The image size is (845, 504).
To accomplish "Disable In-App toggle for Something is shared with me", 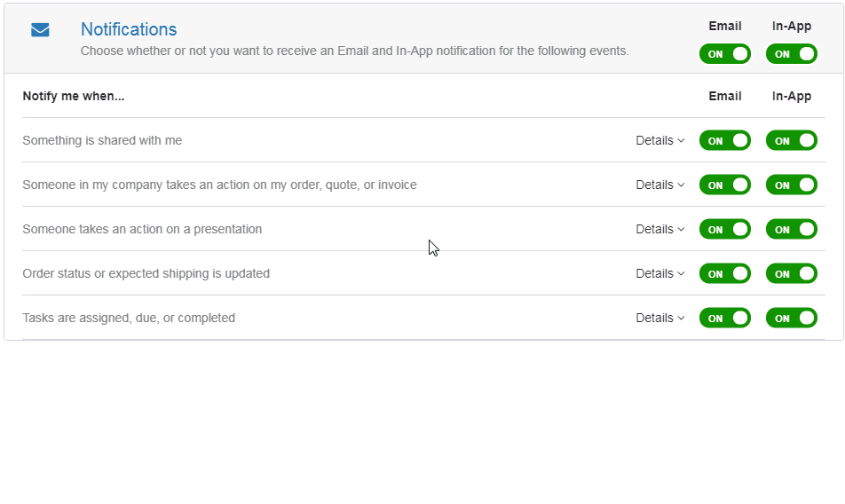I will [x=792, y=140].
